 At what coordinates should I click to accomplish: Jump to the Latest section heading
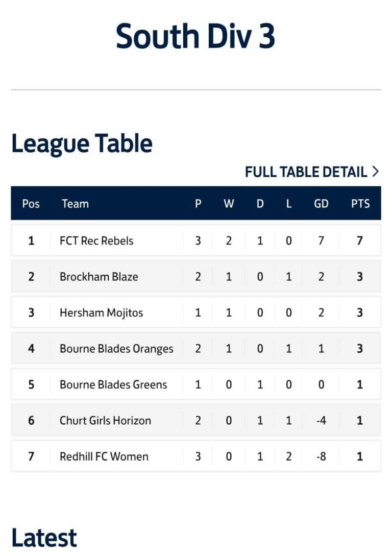coord(44,538)
